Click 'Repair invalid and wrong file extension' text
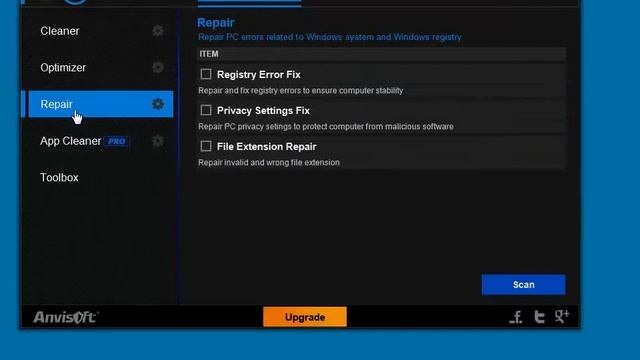Viewport: 640px width, 360px height. point(269,162)
